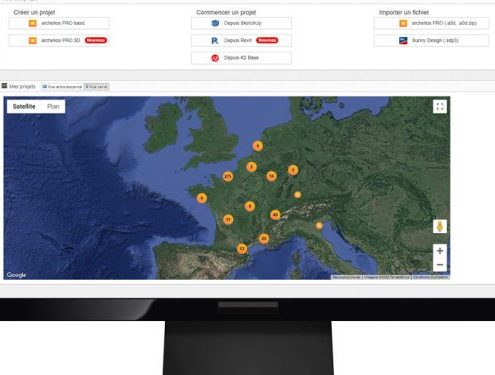The width and height of the screenshot is (495, 375).
Task: Click the cluster marker near northern Italy
Action: coord(319,226)
